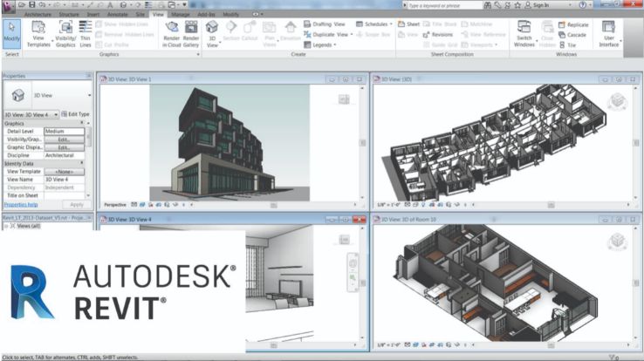Collapse the Identity Data section
The width and height of the screenshot is (644, 361).
82,163
